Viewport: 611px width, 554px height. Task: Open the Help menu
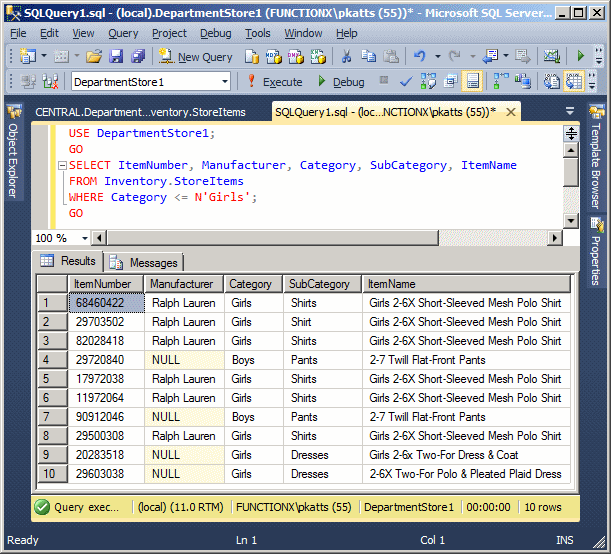[346, 34]
